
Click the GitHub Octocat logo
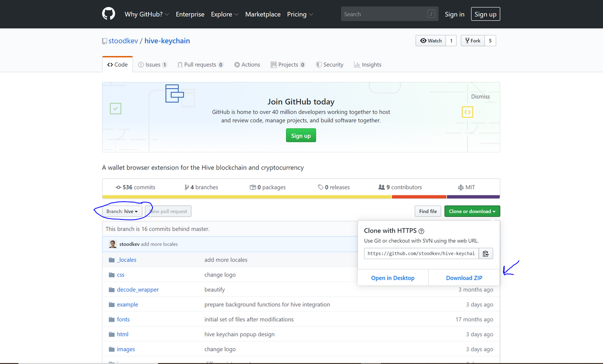(x=108, y=14)
